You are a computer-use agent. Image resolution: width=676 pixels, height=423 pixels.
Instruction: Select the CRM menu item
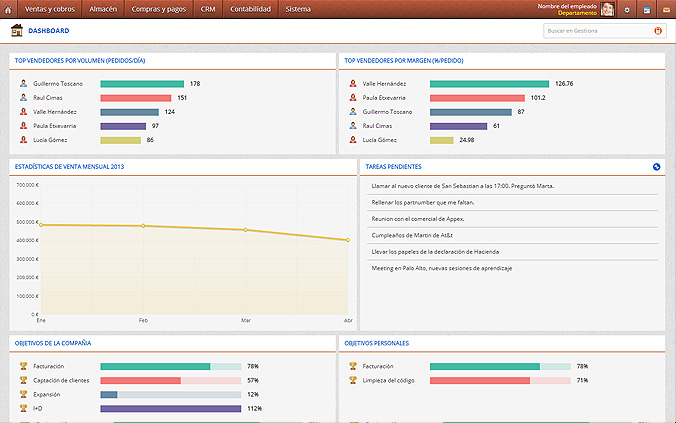[208, 9]
